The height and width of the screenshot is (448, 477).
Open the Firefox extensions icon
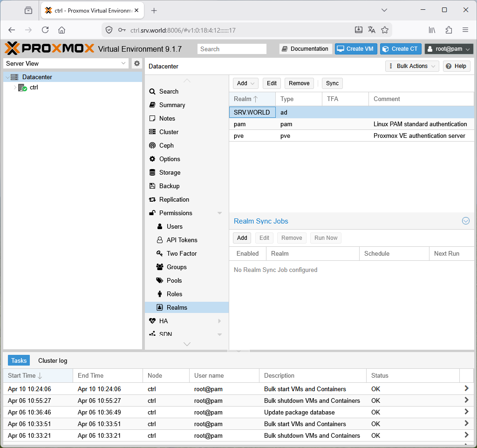(x=449, y=30)
